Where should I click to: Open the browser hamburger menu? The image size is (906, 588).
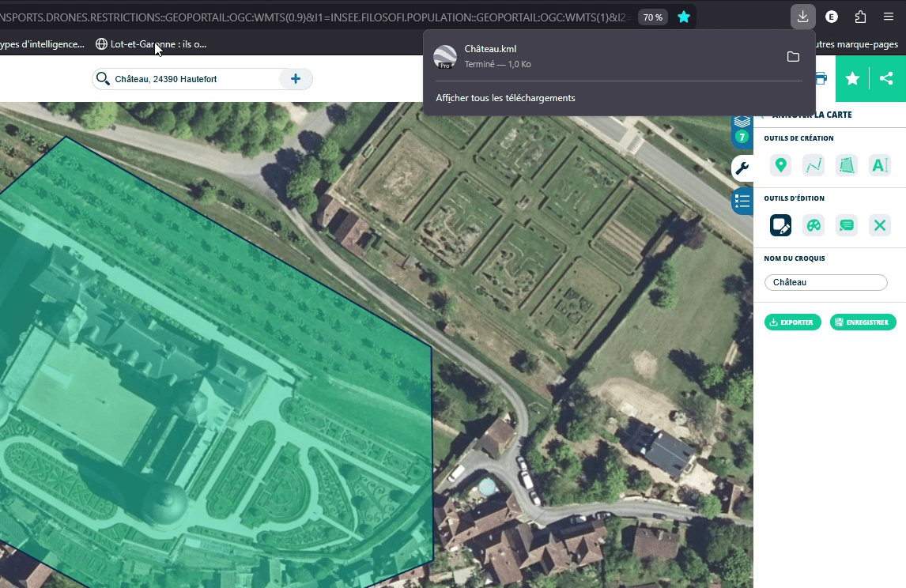click(x=889, y=17)
